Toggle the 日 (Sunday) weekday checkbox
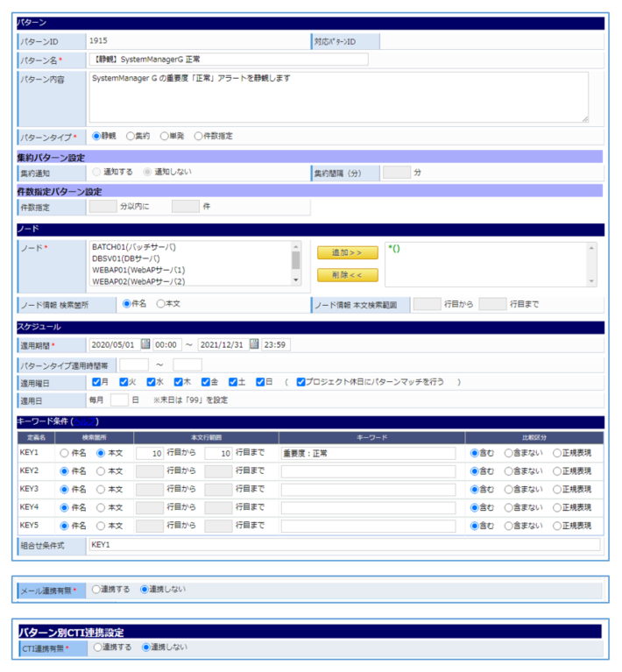Image resolution: width=622 pixels, height=672 pixels. (x=258, y=382)
